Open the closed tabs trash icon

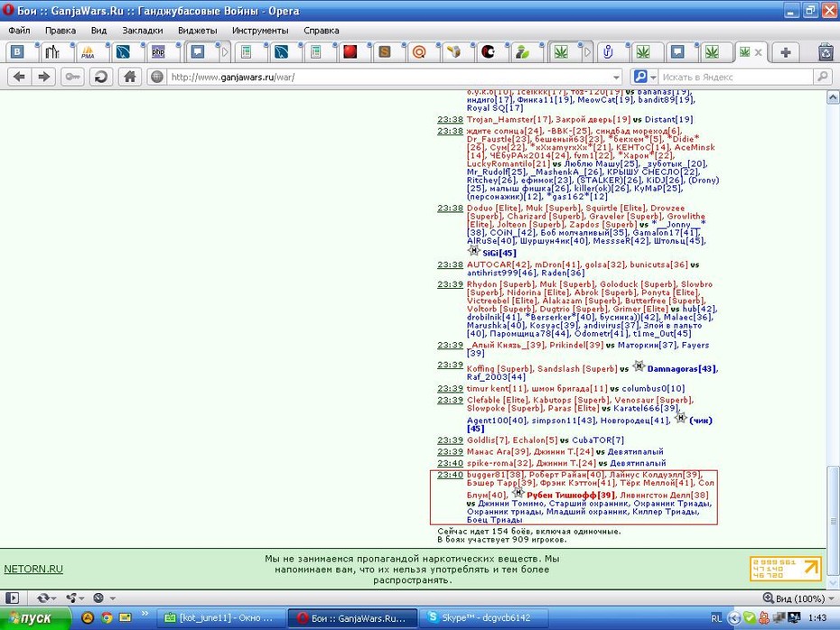826,52
